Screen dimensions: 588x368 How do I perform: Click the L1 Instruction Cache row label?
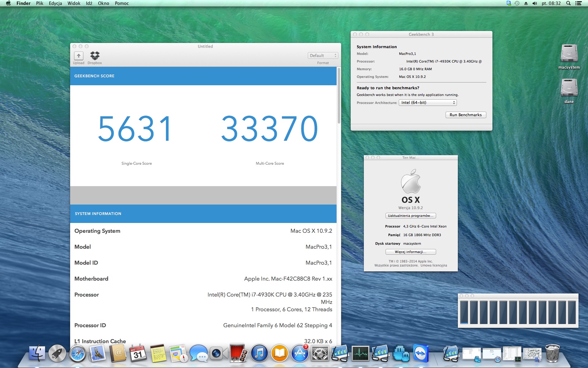100,341
